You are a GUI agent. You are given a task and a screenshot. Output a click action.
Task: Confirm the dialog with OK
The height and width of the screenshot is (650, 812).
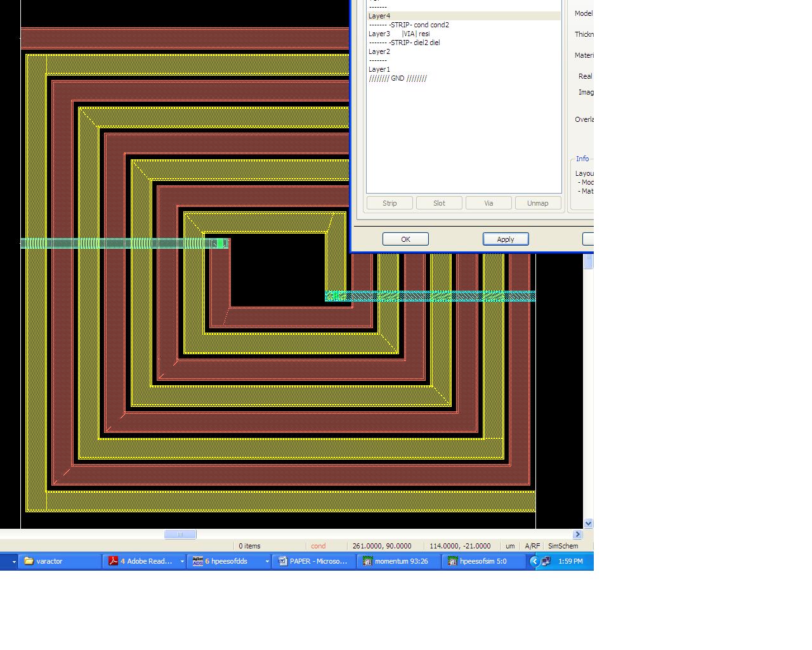(405, 239)
